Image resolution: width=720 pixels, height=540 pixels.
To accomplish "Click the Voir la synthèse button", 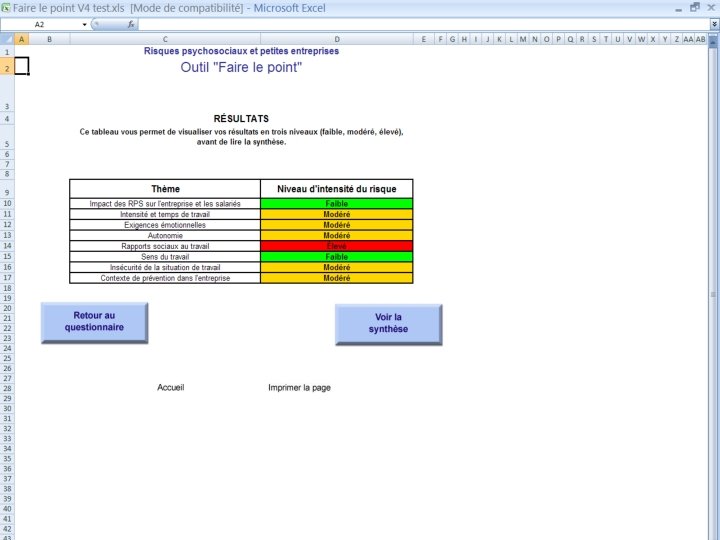I will point(388,324).
